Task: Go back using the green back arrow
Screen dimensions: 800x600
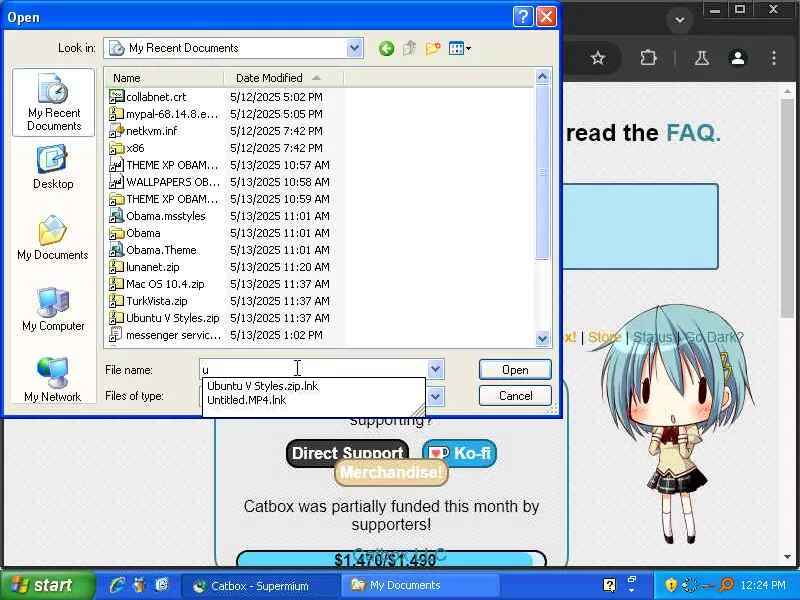Action: [x=386, y=48]
